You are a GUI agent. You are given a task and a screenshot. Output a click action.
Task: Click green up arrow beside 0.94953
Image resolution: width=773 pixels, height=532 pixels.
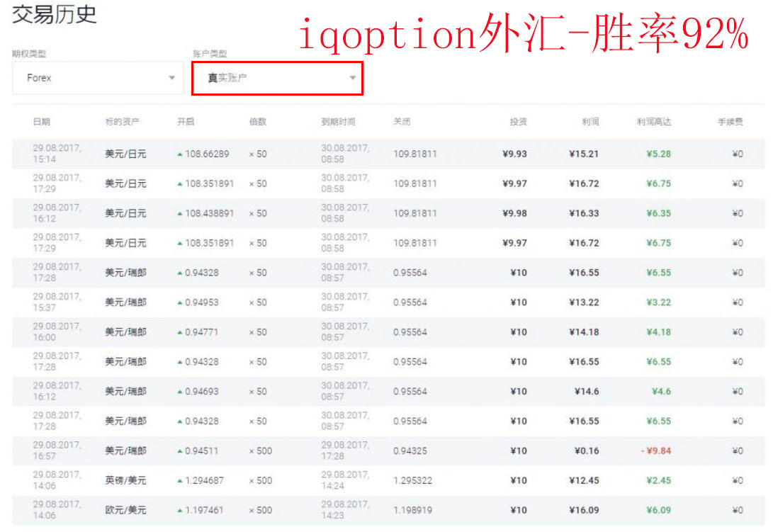[x=180, y=302]
